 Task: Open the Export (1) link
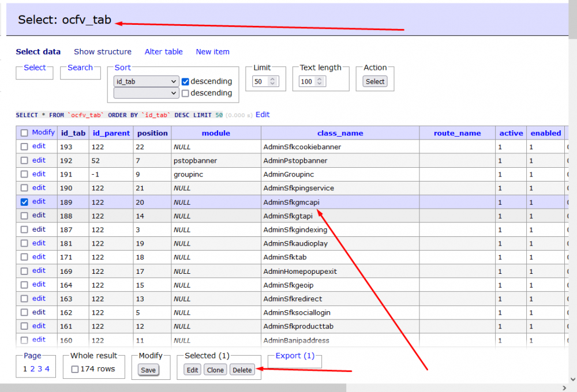point(295,356)
